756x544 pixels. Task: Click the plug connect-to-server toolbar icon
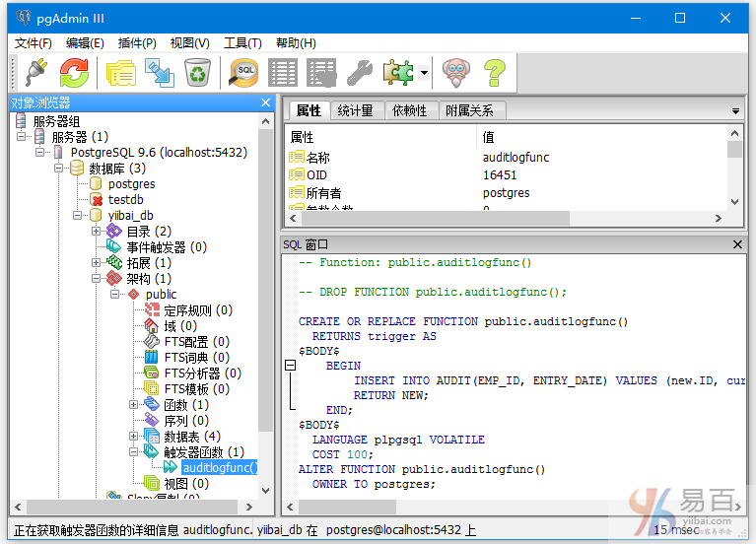(x=34, y=72)
